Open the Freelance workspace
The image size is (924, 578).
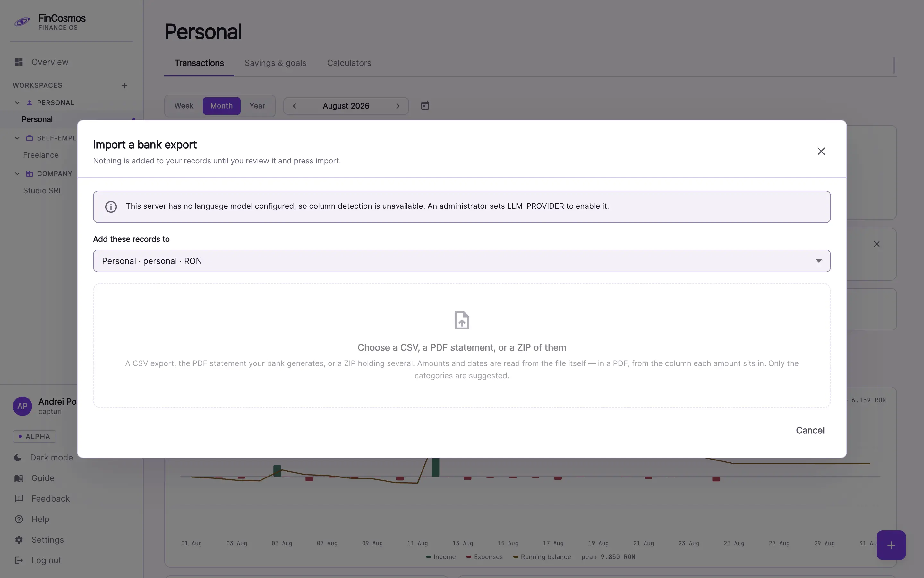(40, 155)
